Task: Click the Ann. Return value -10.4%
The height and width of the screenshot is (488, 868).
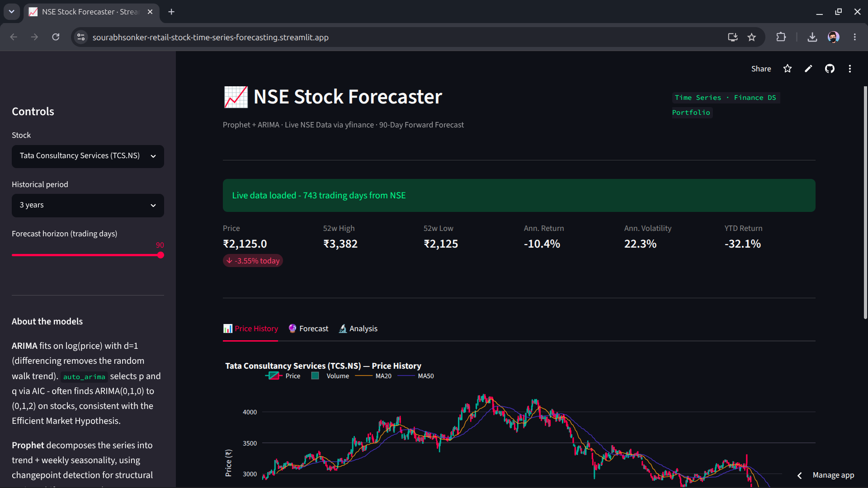Action: pos(542,244)
